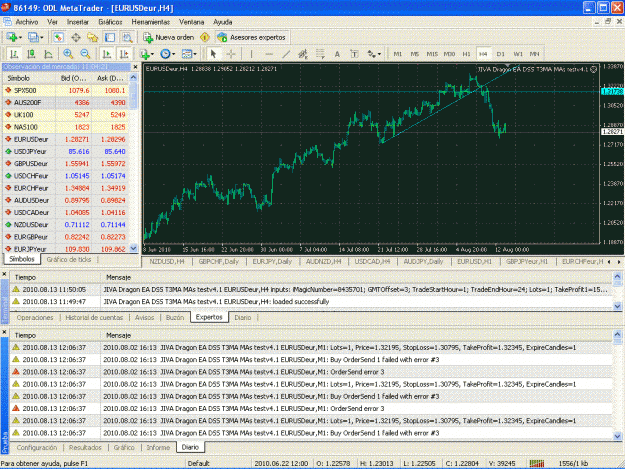This screenshot has width=625, height=469.
Task: Select the Equidistant Channel tool
Action: pyautogui.click(x=303, y=54)
